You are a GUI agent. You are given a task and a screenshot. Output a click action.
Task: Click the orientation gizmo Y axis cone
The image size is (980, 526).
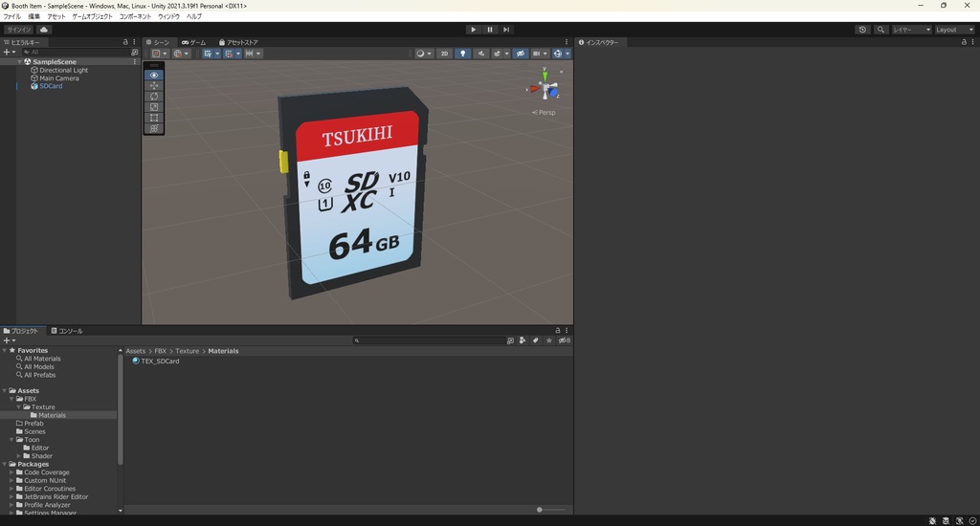pyautogui.click(x=545, y=77)
